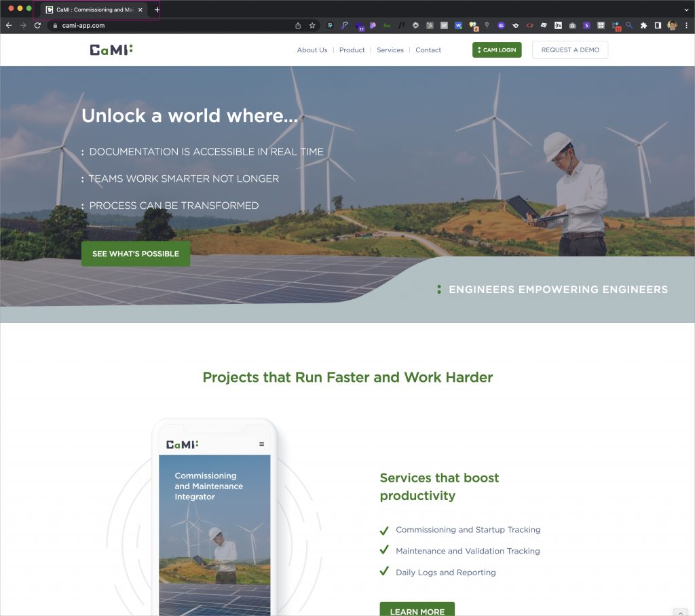Go to the Services nav link
This screenshot has height=616, width=695.
(x=390, y=50)
